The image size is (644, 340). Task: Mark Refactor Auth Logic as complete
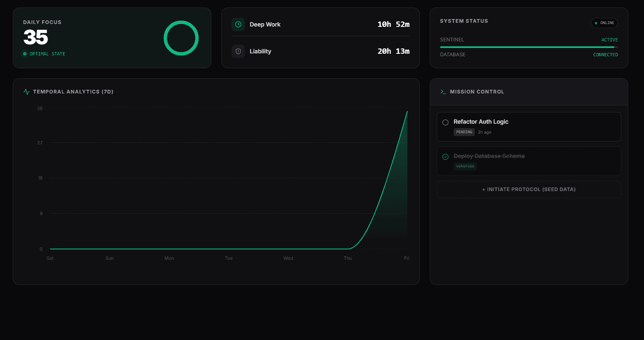point(445,122)
